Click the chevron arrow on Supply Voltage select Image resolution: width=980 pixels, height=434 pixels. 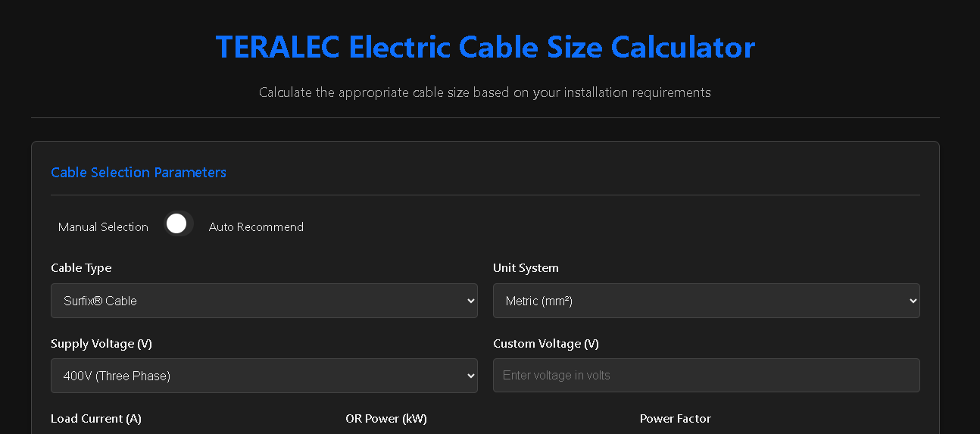click(470, 376)
